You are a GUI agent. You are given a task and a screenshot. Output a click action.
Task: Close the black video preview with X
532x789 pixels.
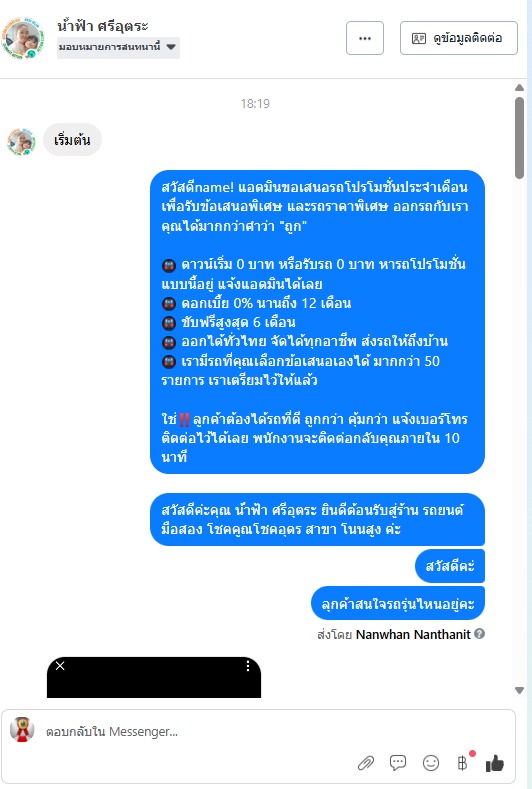60,666
